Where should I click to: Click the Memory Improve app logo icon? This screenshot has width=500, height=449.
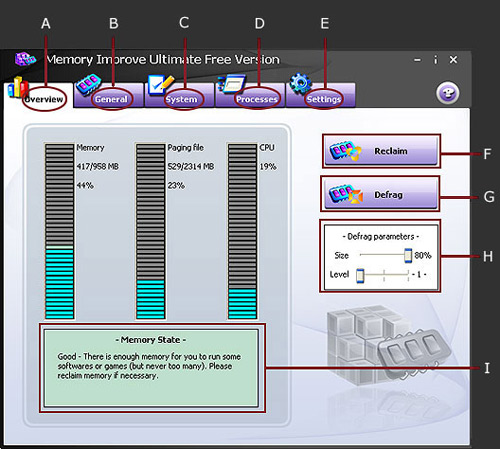coord(25,59)
